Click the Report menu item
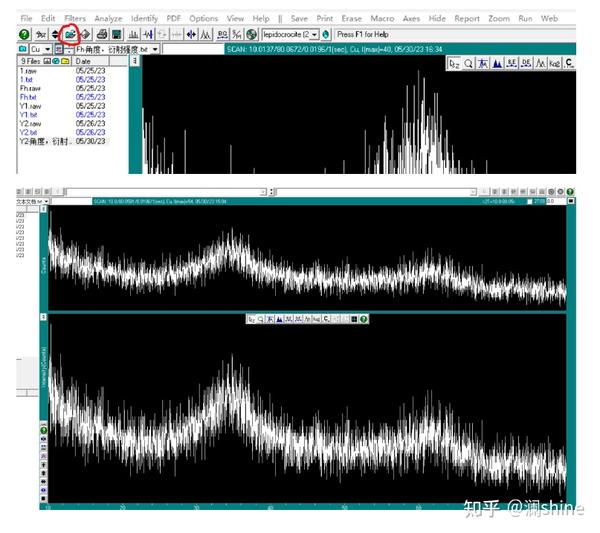This screenshot has height=533, width=600. click(x=467, y=19)
